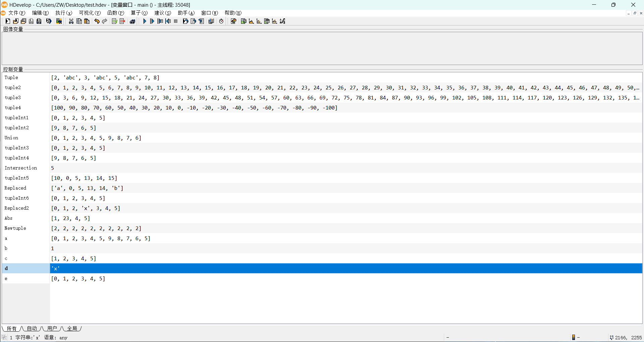Run the program with the play icon
Image resolution: width=644 pixels, height=342 pixels.
click(144, 21)
